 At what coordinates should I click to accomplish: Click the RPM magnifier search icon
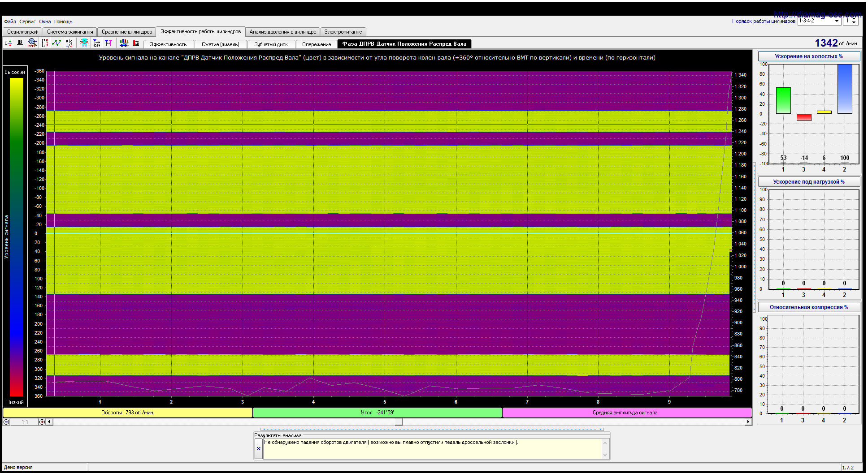coord(31,43)
